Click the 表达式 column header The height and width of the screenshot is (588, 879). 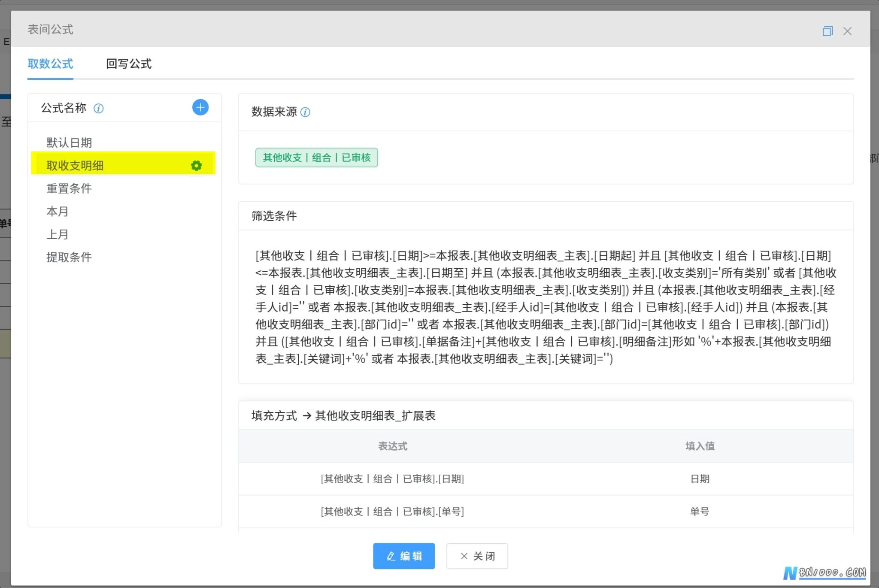[x=392, y=446]
